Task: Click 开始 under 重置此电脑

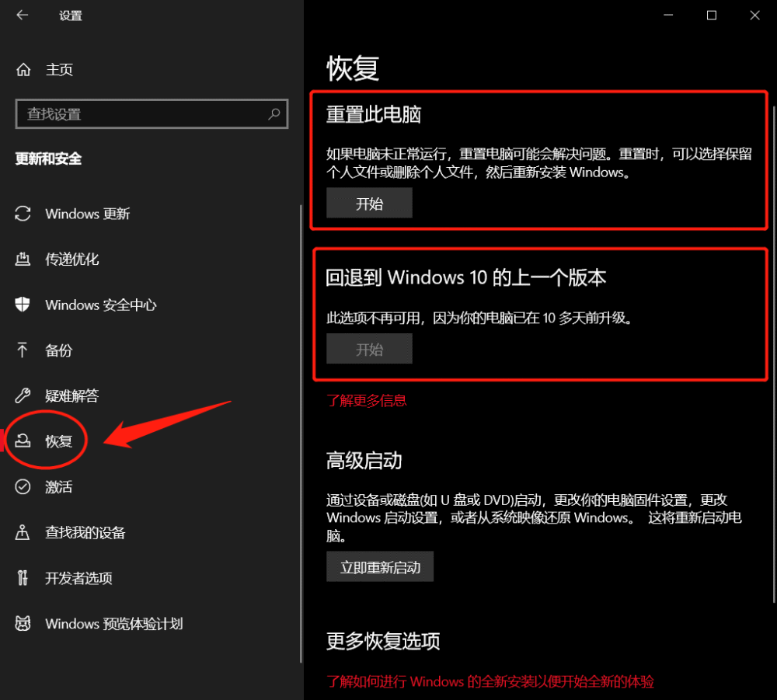Action: tap(369, 203)
